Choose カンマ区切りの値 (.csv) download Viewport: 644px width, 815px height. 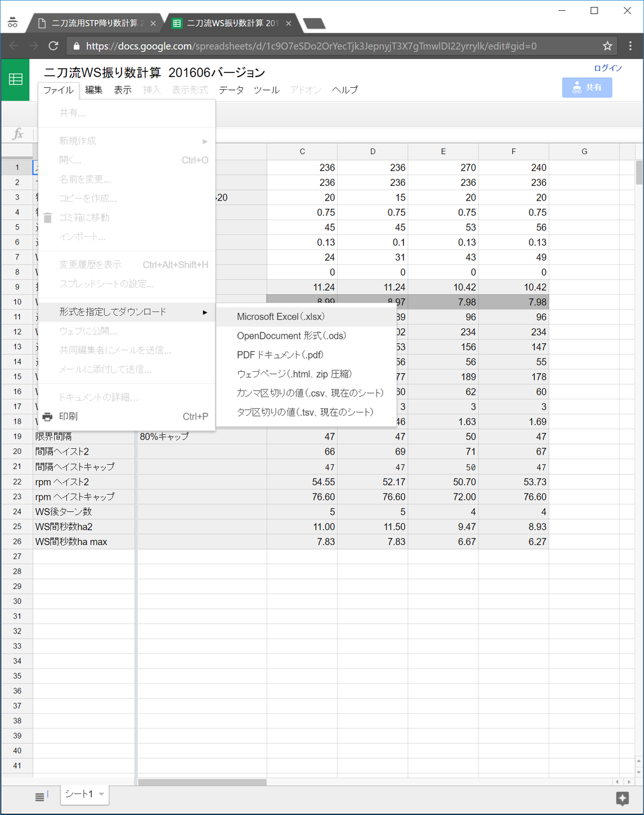(x=306, y=393)
